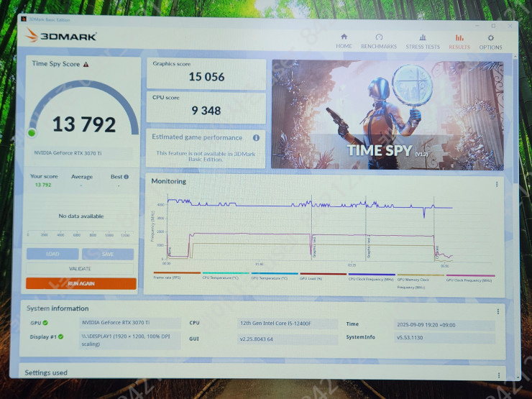The height and width of the screenshot is (399, 532).
Task: Click the green check next to GPU
Action: (45, 323)
